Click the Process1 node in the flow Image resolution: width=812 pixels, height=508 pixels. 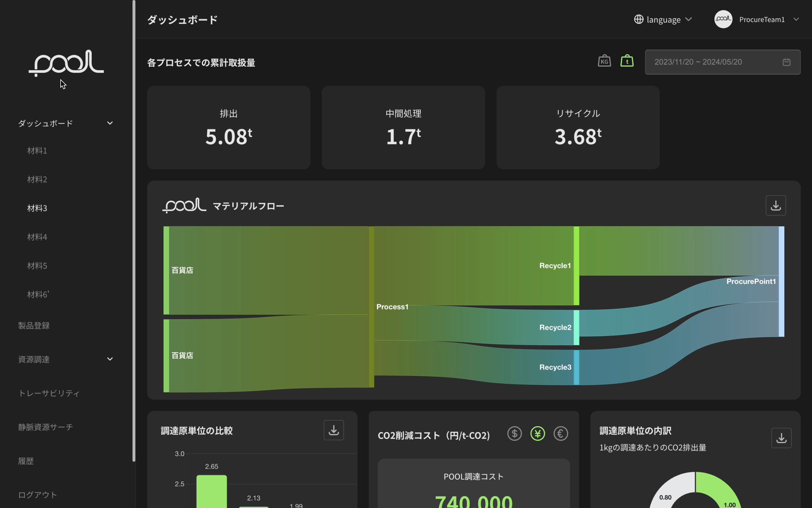(x=371, y=307)
